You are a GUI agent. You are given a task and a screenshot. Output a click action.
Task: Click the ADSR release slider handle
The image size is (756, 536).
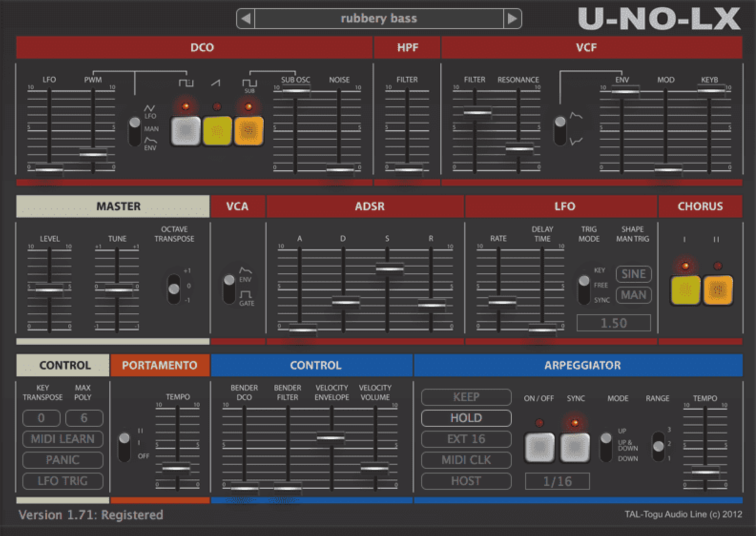click(431, 304)
